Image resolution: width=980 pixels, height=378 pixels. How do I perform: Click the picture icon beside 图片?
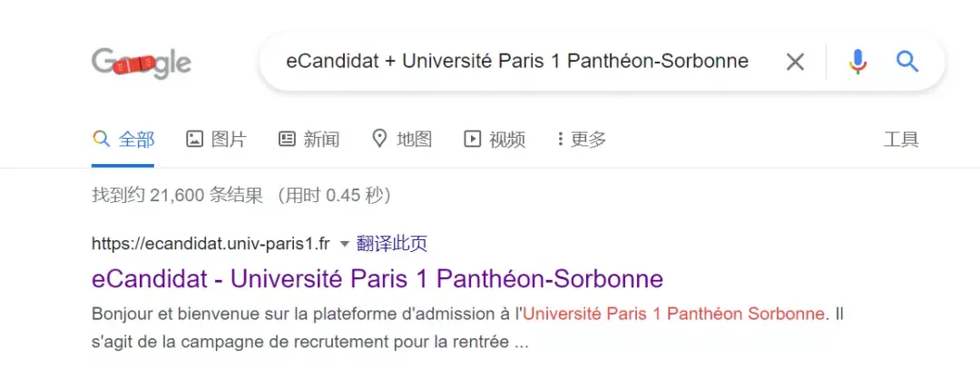[x=194, y=139]
